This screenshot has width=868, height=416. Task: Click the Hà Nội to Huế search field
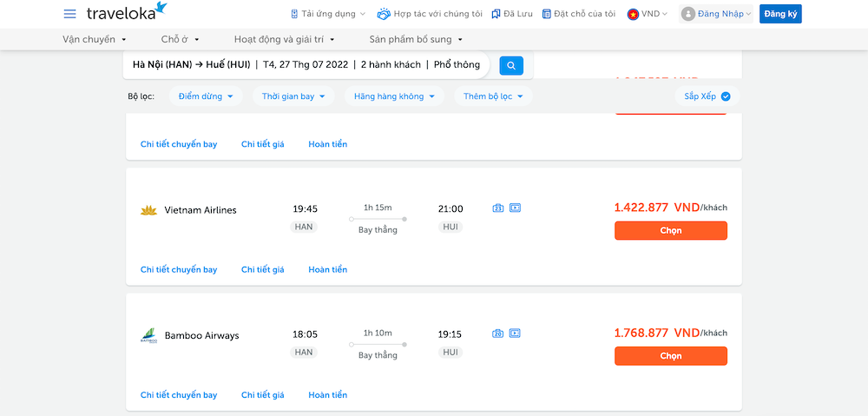[306, 65]
